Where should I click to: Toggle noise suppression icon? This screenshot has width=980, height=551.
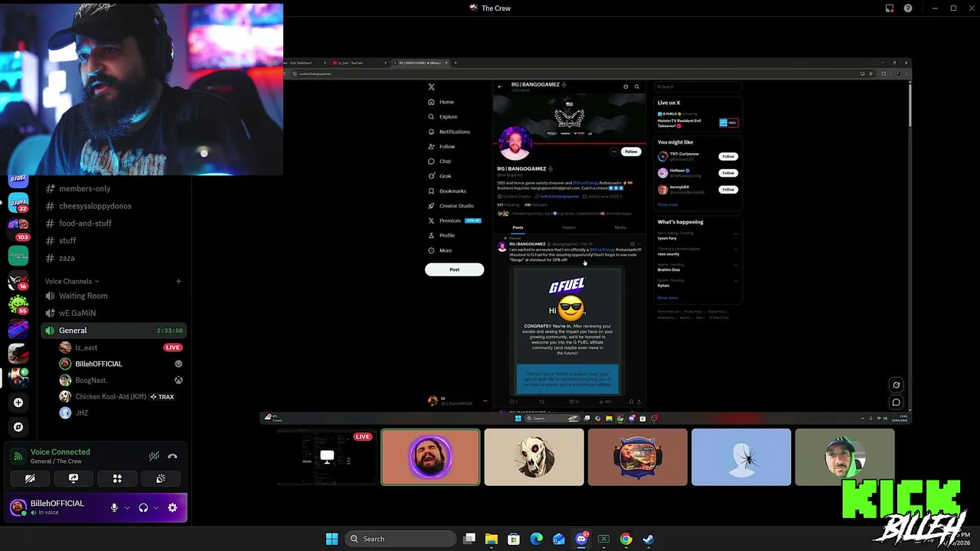[154, 456]
